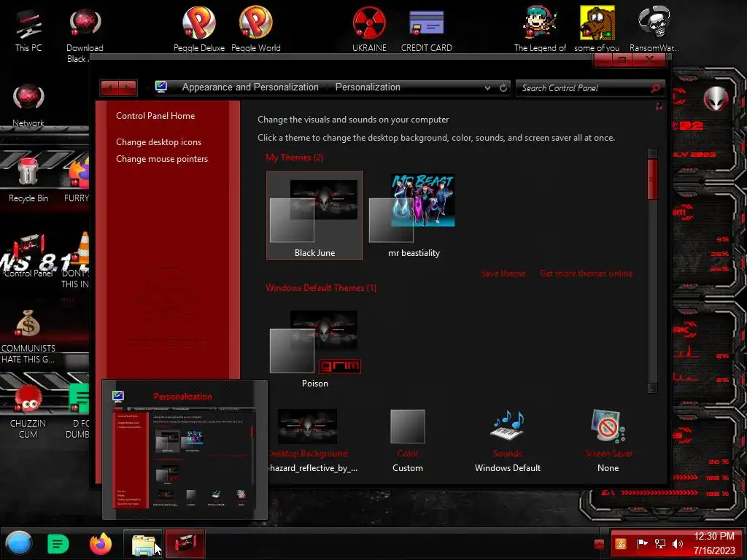Viewport: 747px width, 560px height.
Task: Select the Black June theme
Action: point(314,215)
